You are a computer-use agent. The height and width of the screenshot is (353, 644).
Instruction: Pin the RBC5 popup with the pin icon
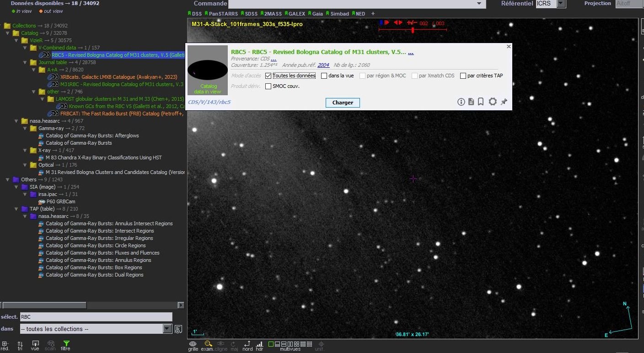pos(504,102)
